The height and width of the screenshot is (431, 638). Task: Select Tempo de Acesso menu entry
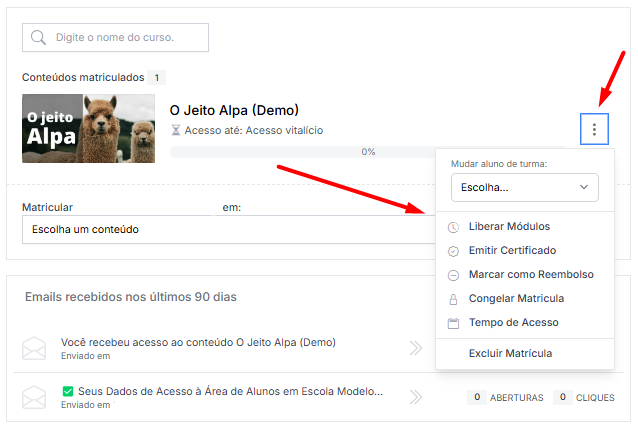click(524, 322)
